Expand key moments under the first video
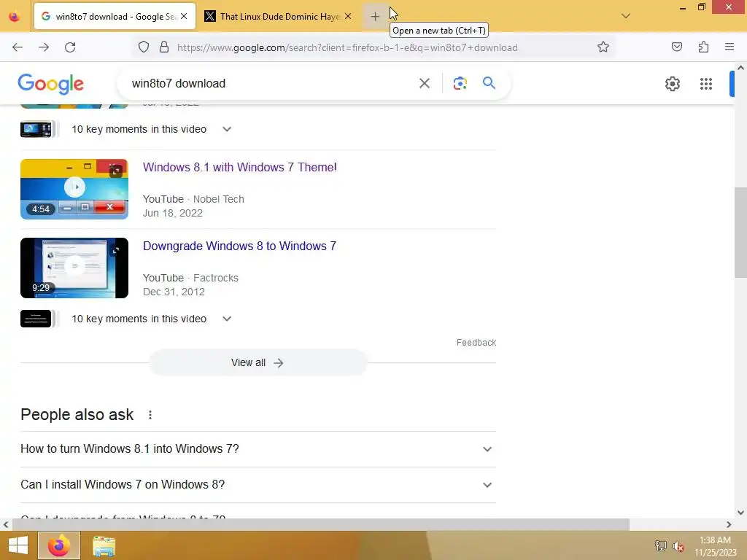This screenshot has width=747, height=560. click(227, 129)
